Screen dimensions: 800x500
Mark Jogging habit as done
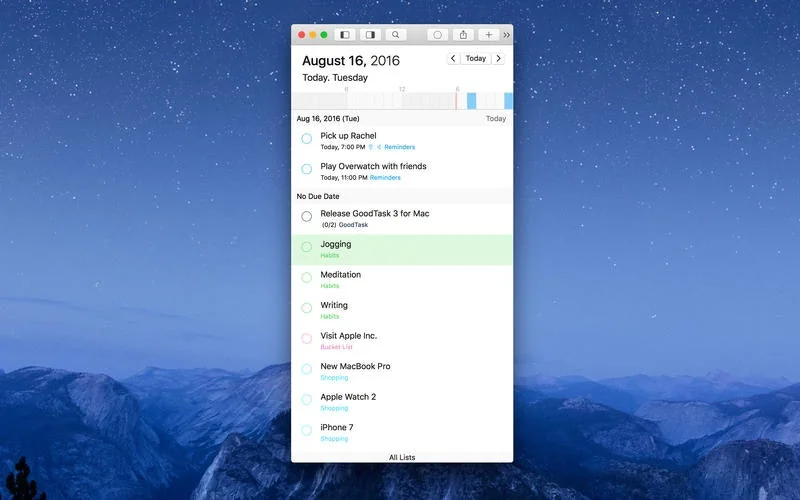(x=306, y=247)
